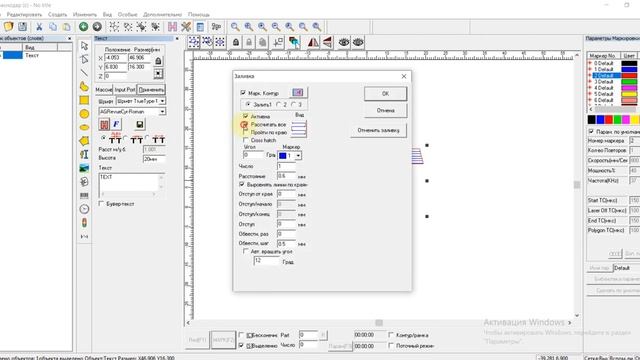This screenshot has height=360, width=640.
Task: Click the Отменить заливку button
Action: tap(378, 130)
